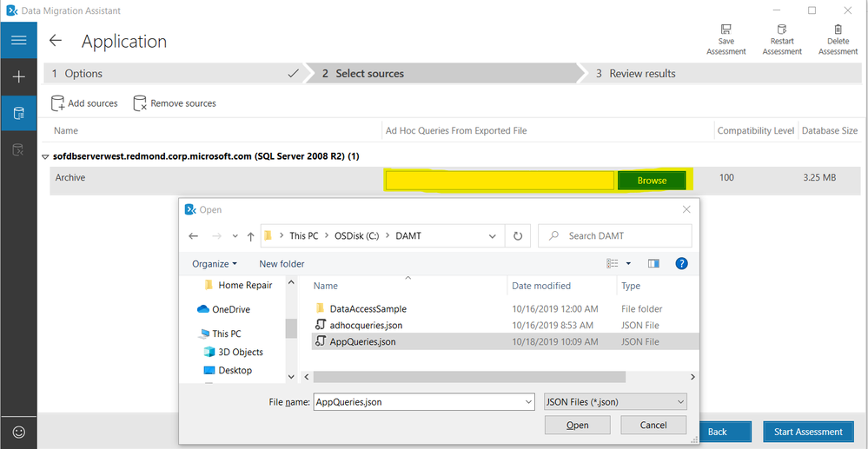Viewport: 868px width, 449px height.
Task: Select the Migrations sidebar icon
Action: [19, 149]
